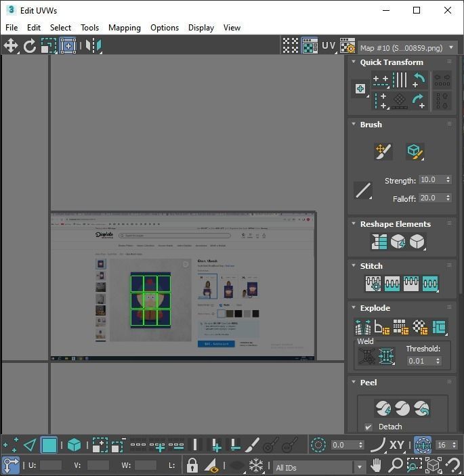Click the Relax Custom cube icon
This screenshot has width=464, height=476.
pyautogui.click(x=417, y=242)
